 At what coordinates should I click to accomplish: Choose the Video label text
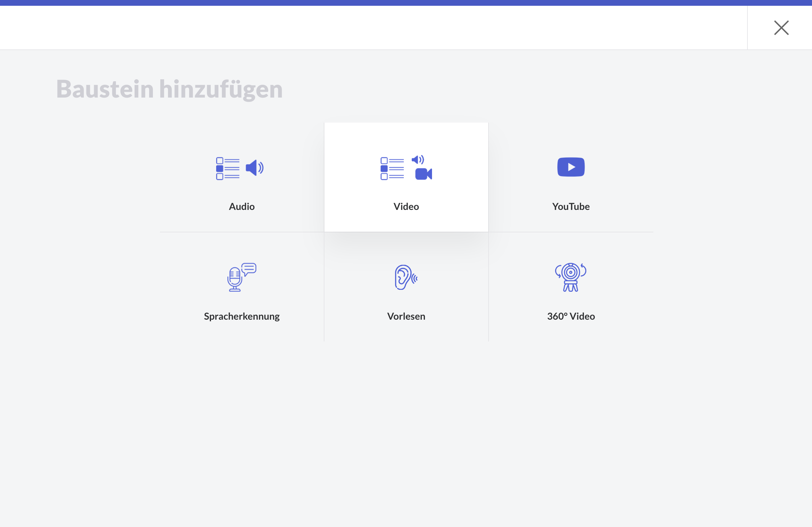pos(406,207)
